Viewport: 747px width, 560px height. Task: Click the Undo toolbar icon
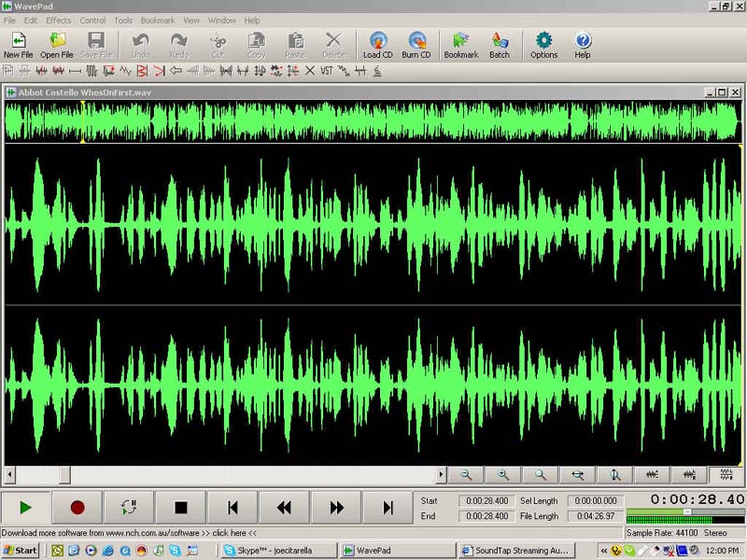(x=141, y=45)
